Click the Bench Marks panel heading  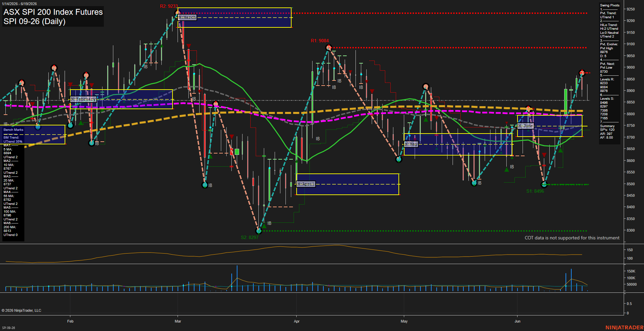pos(14,130)
